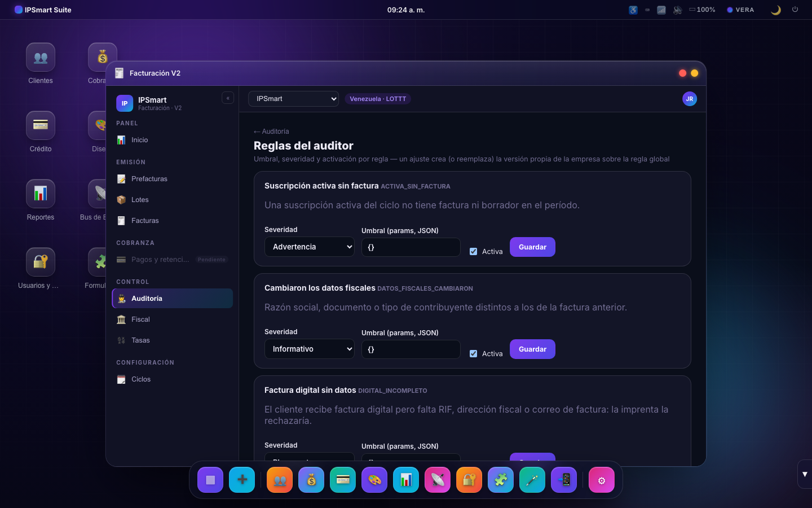The width and height of the screenshot is (812, 508).
Task: Launch the satellite dish app from the dock
Action: tap(438, 480)
